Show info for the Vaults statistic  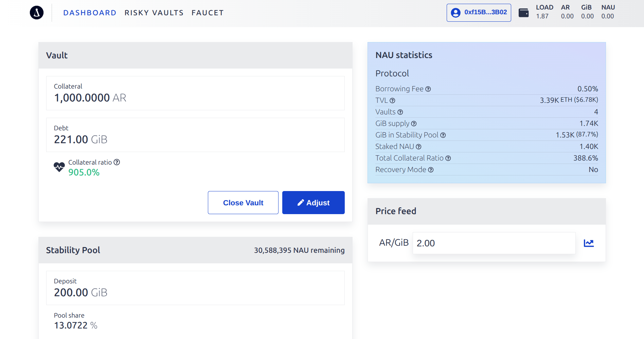click(400, 112)
